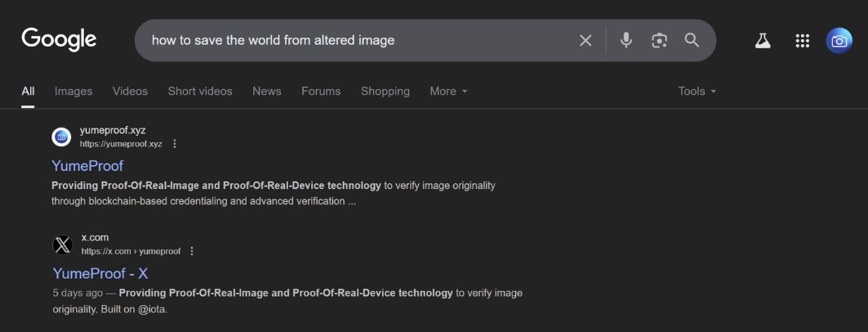Click the yumeproof.xyz site name
The width and height of the screenshot is (868, 332).
pyautogui.click(x=113, y=131)
